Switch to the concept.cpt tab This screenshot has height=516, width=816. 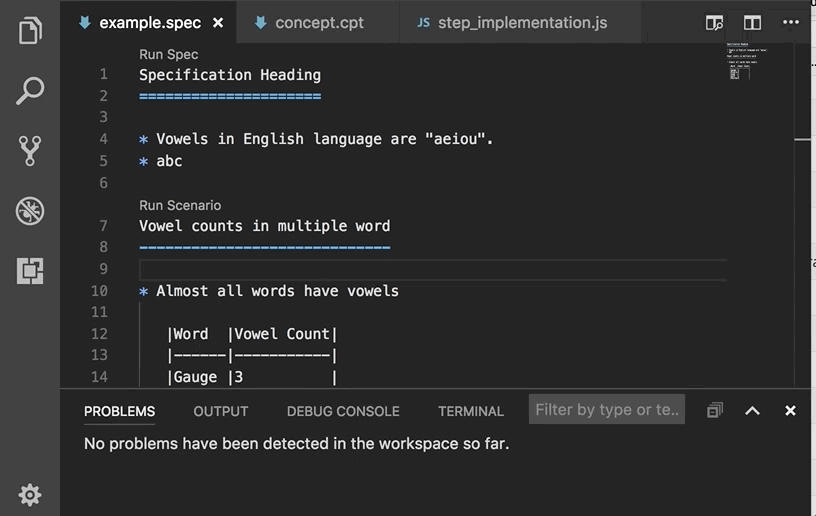[x=318, y=22]
